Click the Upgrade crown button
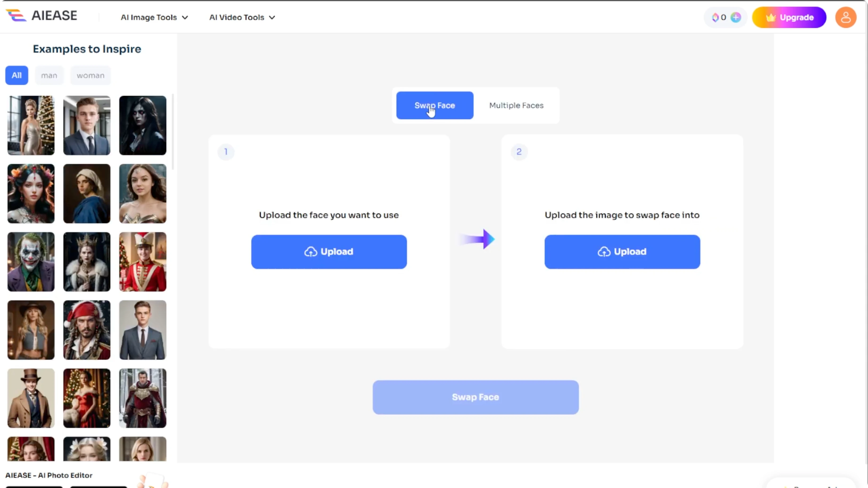This screenshot has width=868, height=488. [x=789, y=17]
